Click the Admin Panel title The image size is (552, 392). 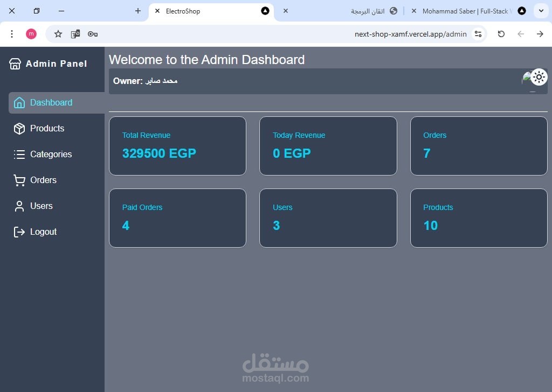click(x=56, y=64)
